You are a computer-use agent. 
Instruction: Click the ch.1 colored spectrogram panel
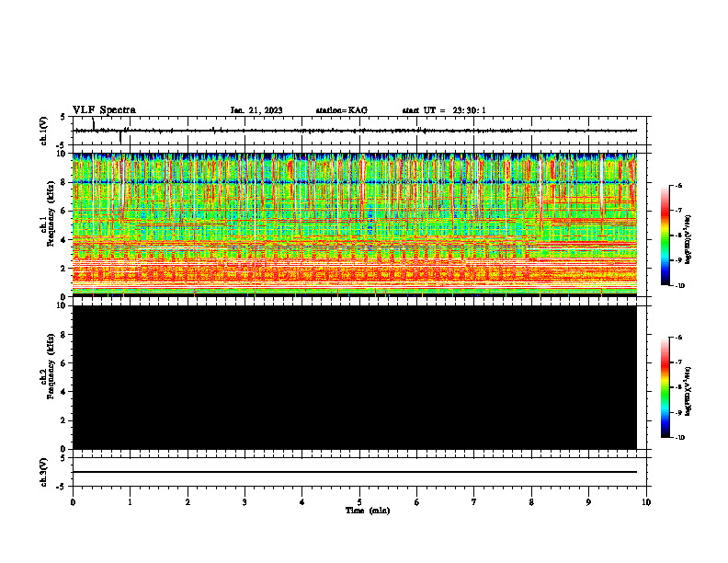(x=355, y=224)
